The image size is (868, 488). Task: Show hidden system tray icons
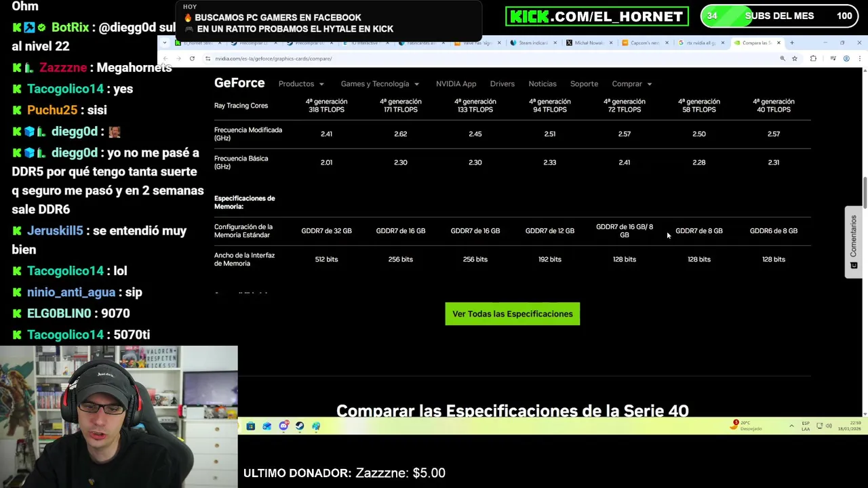[x=791, y=426]
